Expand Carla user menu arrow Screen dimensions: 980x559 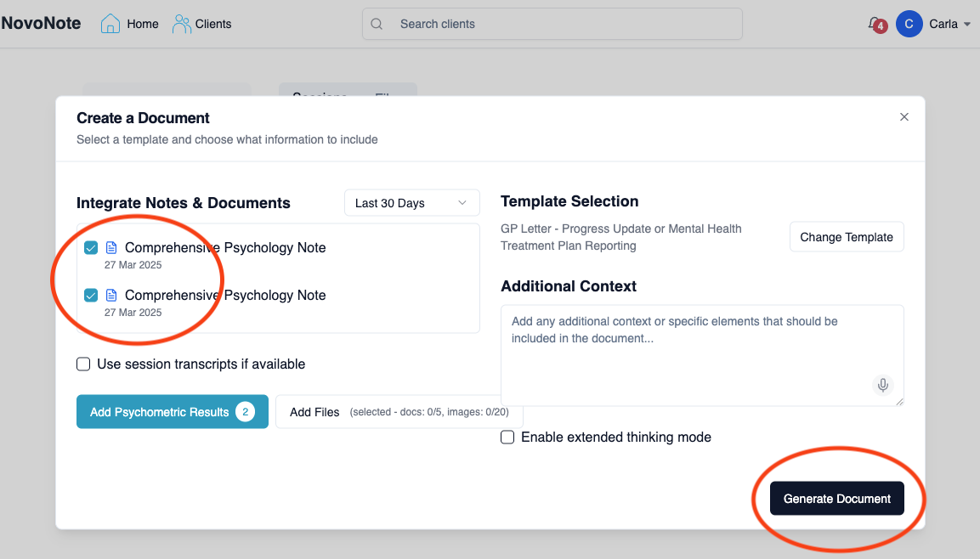967,25
